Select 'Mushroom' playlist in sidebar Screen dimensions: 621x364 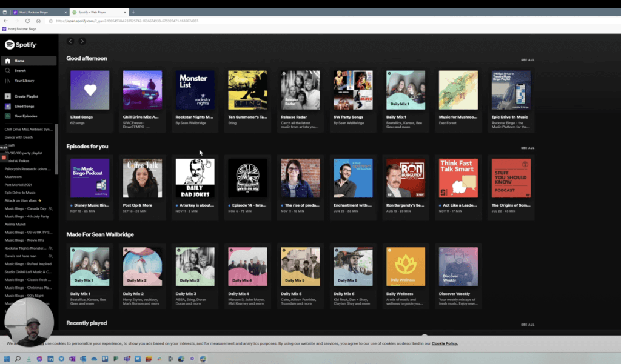[x=13, y=177]
